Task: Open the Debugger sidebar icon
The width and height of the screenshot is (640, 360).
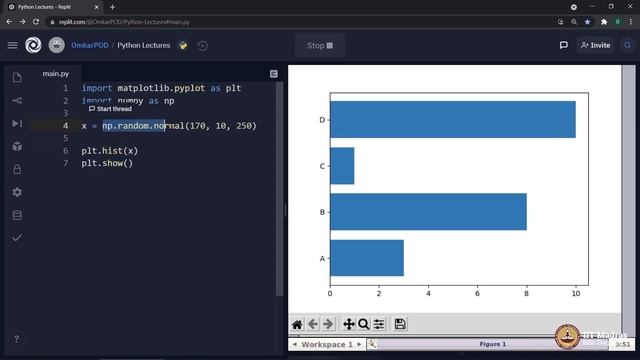Action: 17,123
